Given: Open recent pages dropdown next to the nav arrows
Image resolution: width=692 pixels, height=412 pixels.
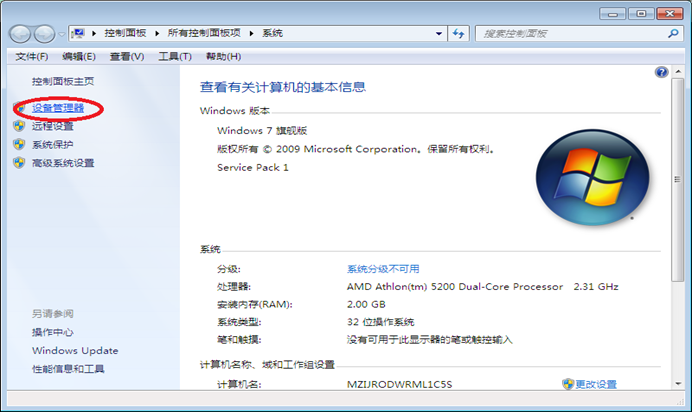Looking at the screenshot, I should click(61, 34).
